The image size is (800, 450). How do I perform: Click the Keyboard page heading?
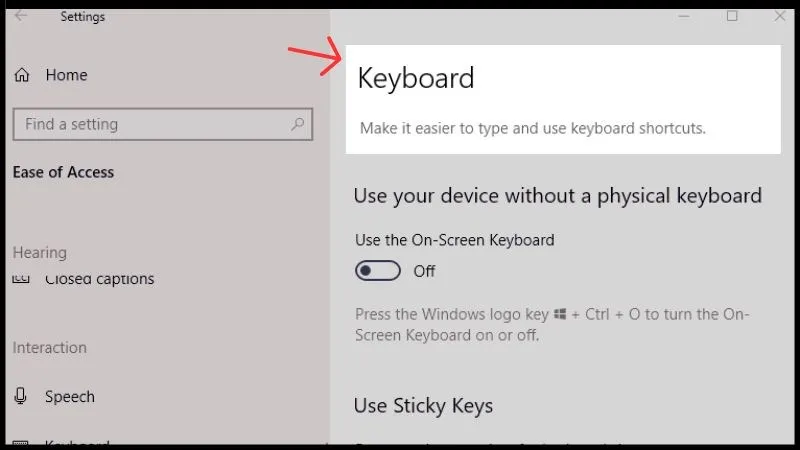click(416, 78)
